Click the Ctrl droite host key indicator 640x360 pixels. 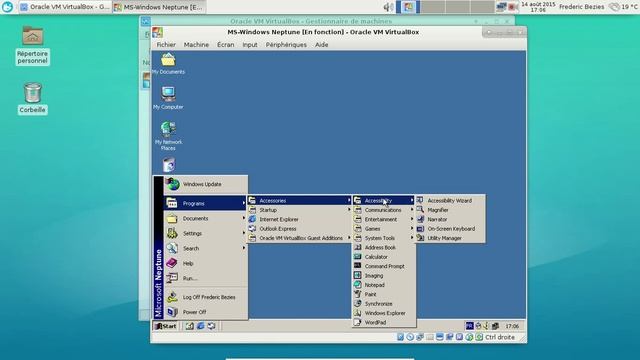click(x=500, y=337)
